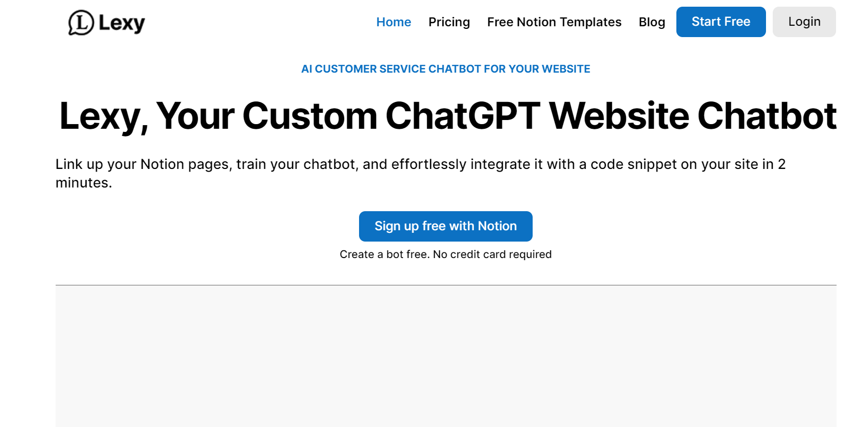Navigate to the Home menu item
Screen dimensions: 868x427
(394, 22)
